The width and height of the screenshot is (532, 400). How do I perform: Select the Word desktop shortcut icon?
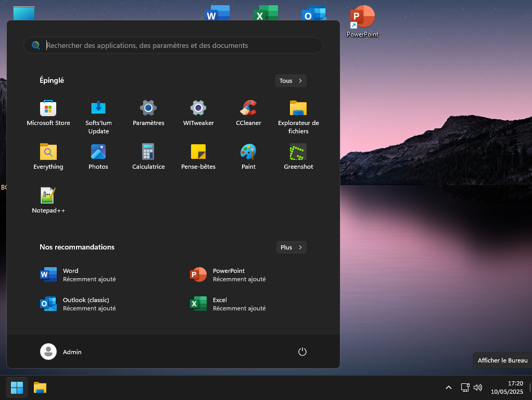(x=218, y=13)
